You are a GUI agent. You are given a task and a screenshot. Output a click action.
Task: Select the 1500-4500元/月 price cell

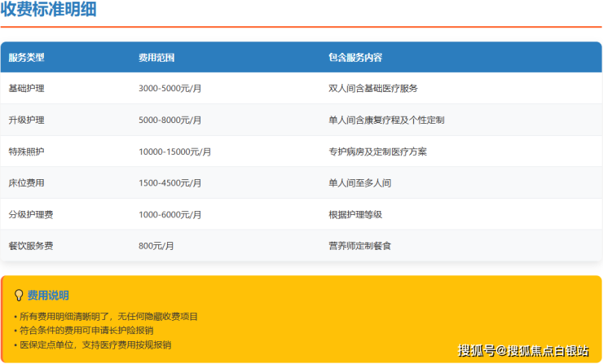(x=170, y=183)
